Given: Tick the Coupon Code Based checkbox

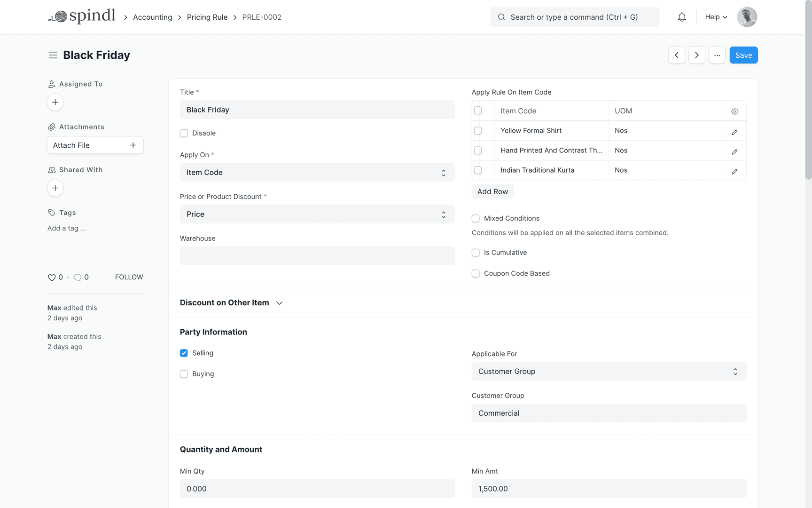Looking at the screenshot, I should click(476, 273).
